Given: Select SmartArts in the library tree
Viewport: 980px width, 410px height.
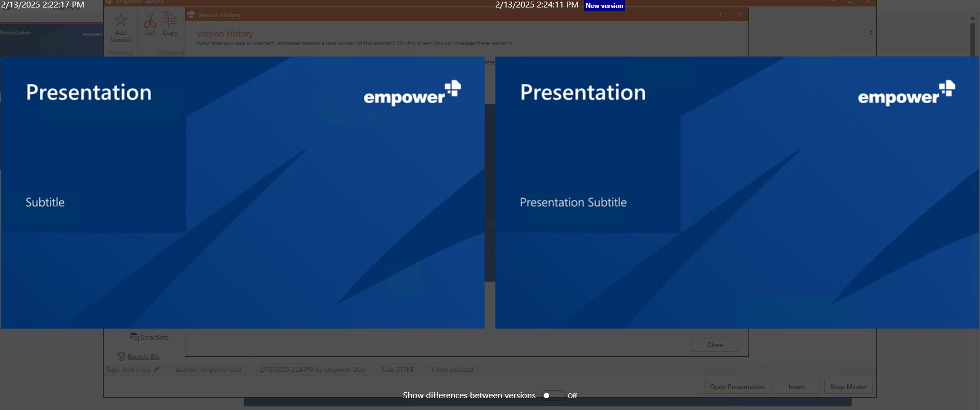Looking at the screenshot, I should coord(149,337).
